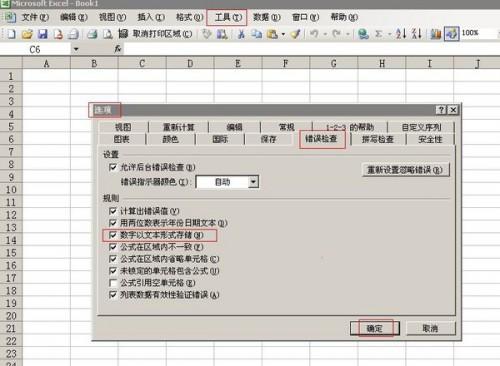
Task: Expand the Redo history dropdown arrow
Action: click(x=348, y=34)
